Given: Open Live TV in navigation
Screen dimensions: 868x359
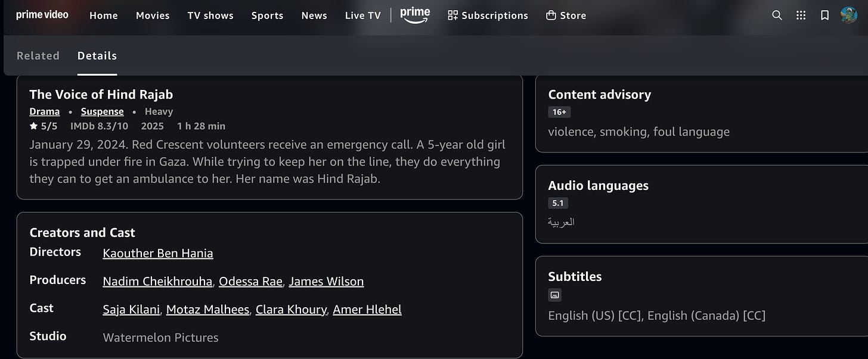Looking at the screenshot, I should coord(362,15).
